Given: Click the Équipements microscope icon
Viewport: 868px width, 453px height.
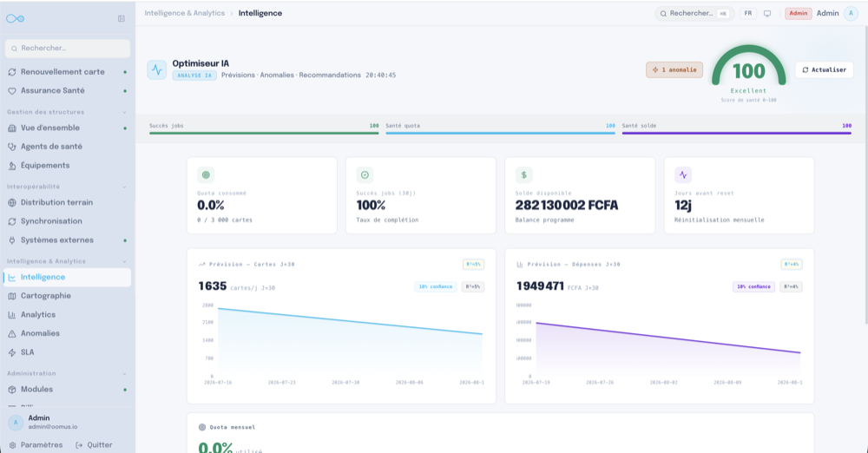Looking at the screenshot, I should tap(12, 166).
